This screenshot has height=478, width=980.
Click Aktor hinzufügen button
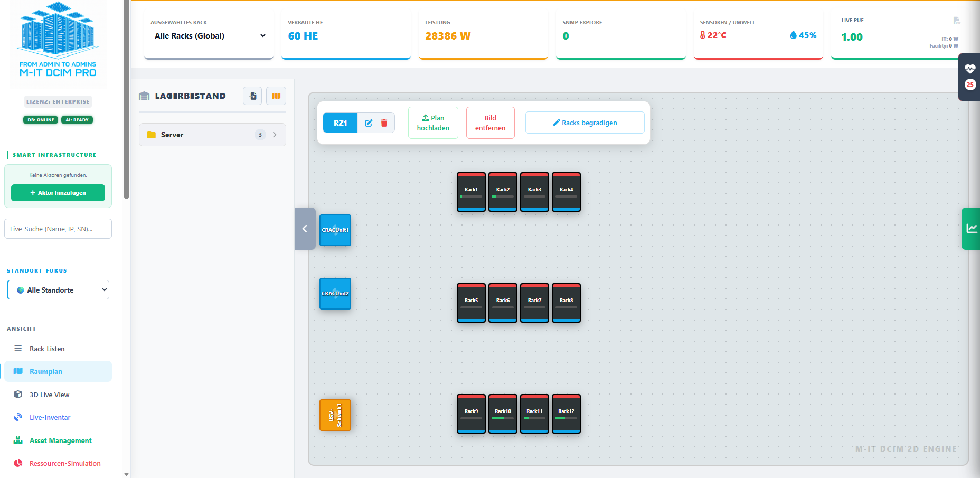(x=58, y=193)
